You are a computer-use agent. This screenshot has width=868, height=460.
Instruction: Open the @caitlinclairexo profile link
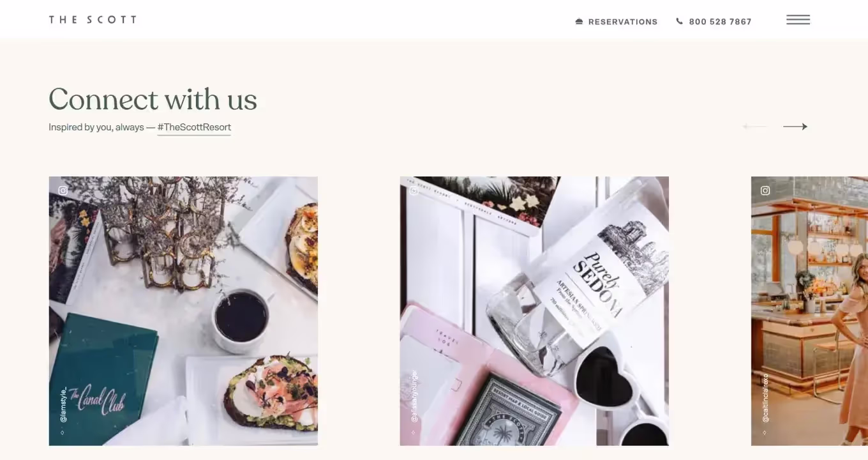click(765, 398)
